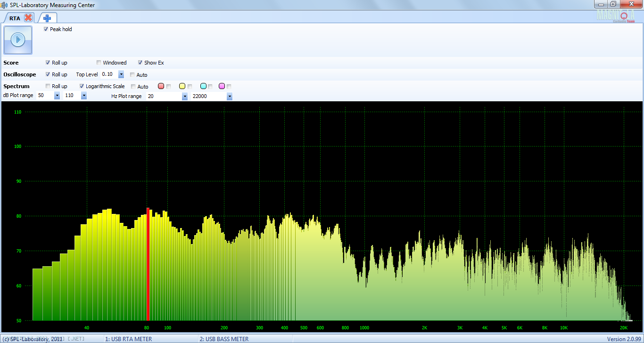644x343 pixels.
Task: Open the Top Level dropdown
Action: tap(121, 74)
